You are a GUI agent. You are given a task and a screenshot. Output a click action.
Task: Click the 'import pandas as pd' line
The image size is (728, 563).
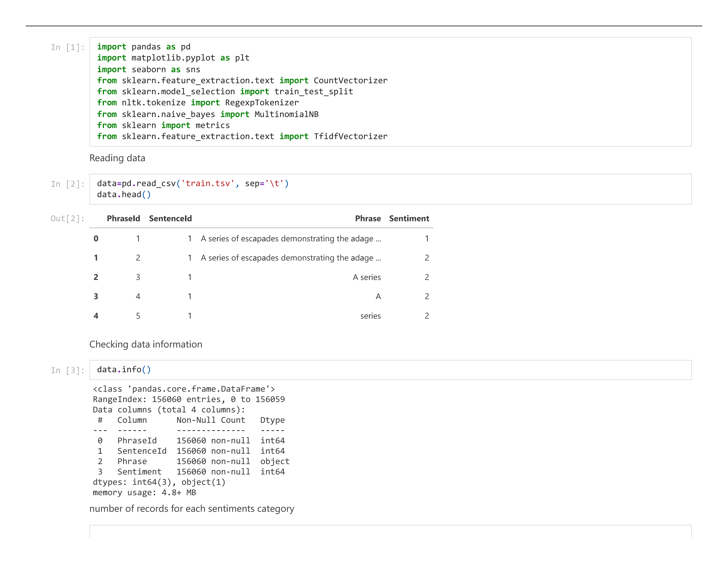click(144, 47)
